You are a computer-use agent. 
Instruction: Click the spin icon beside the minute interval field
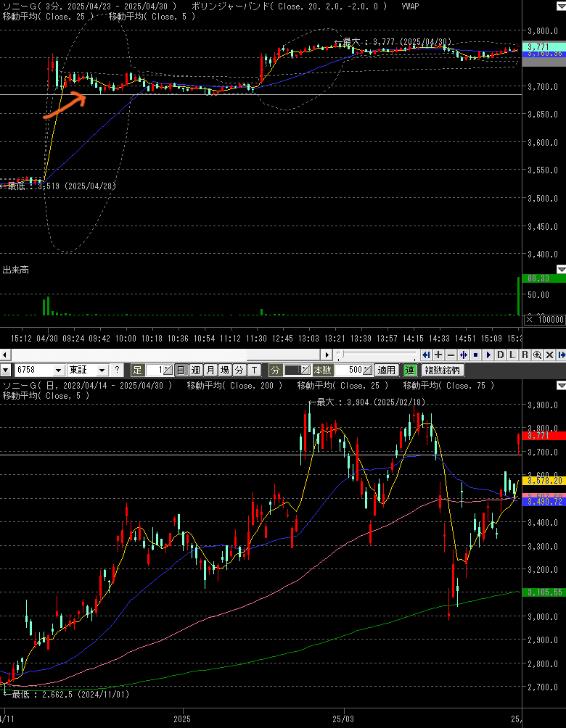[x=305, y=370]
